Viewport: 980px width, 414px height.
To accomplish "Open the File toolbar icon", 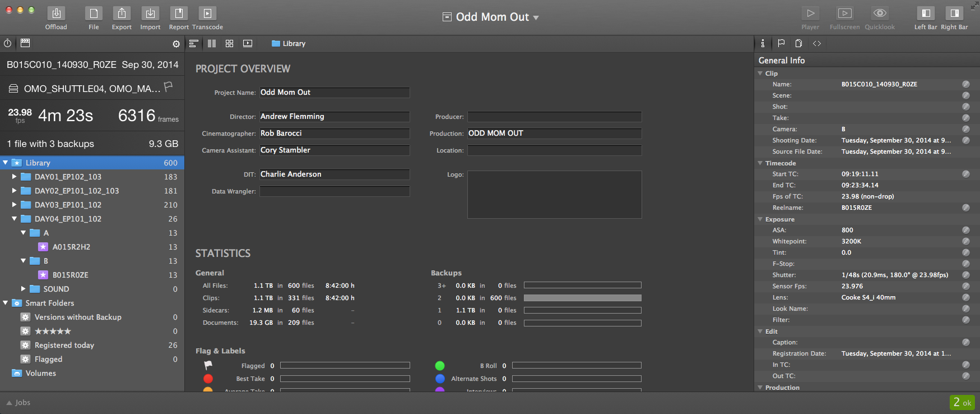I will [94, 13].
